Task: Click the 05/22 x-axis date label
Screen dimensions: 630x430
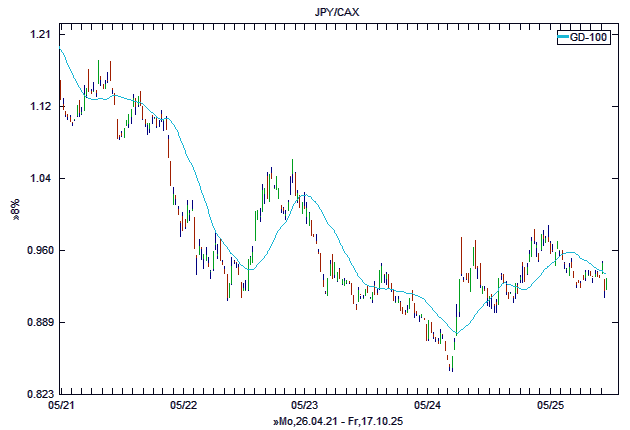Action: (x=183, y=406)
